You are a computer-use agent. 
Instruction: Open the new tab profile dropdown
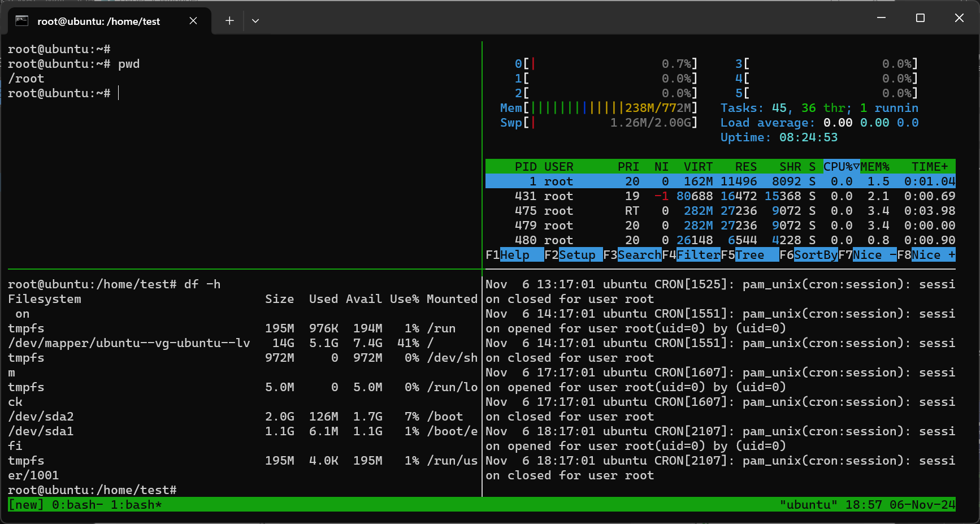pyautogui.click(x=255, y=21)
